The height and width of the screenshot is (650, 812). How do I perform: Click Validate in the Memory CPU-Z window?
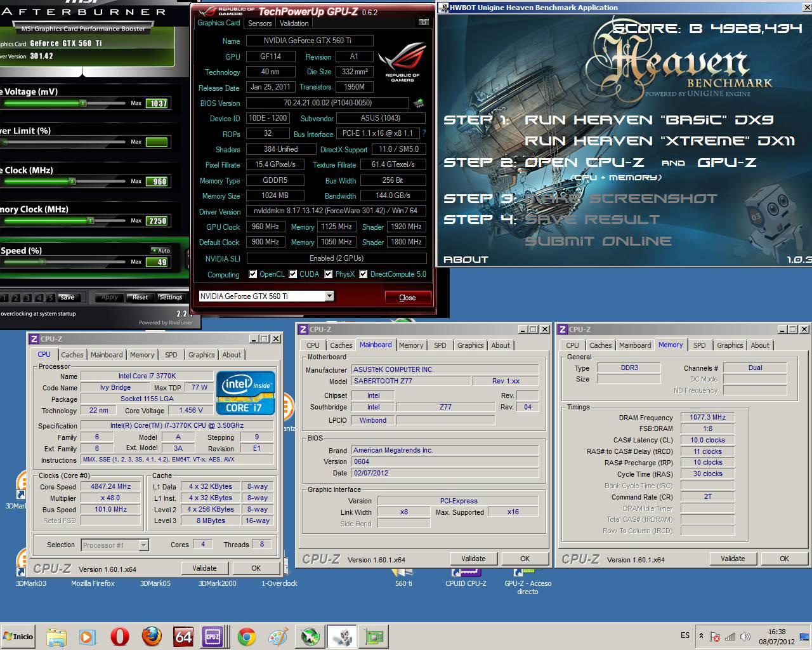tap(733, 559)
